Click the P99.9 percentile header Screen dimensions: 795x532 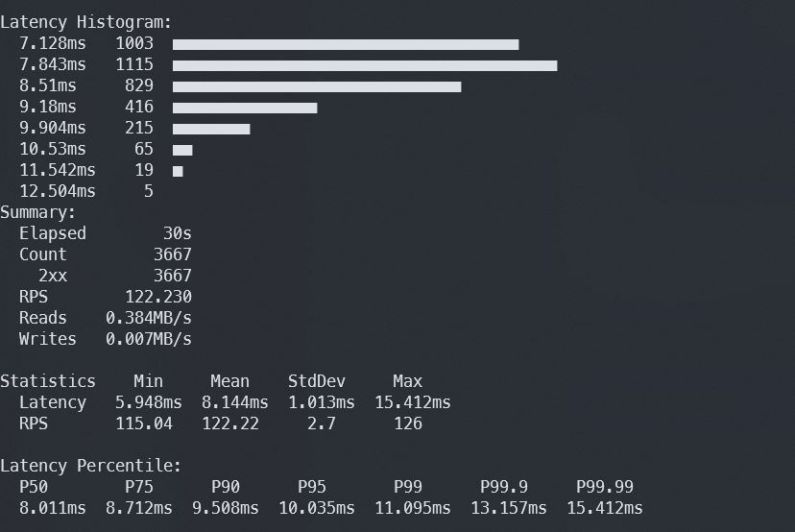pos(504,487)
